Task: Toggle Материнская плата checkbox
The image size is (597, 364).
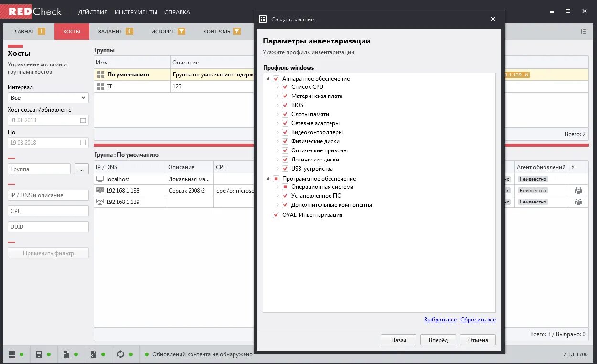Action: [285, 96]
